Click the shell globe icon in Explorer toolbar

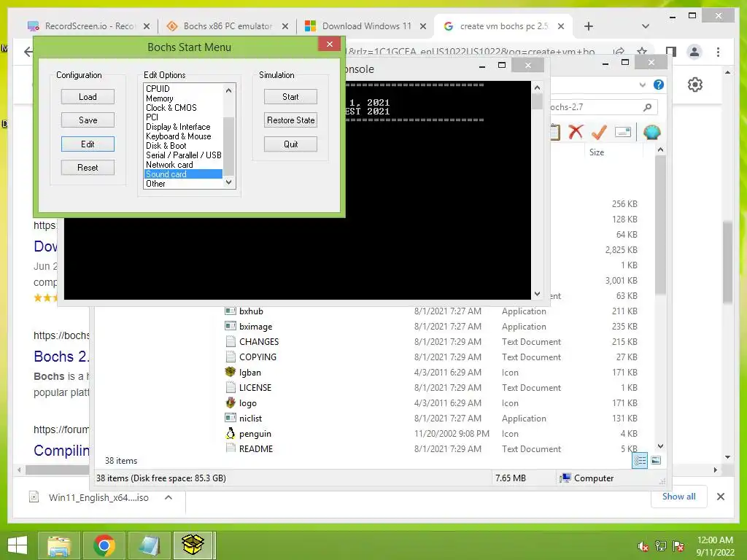[x=651, y=132]
